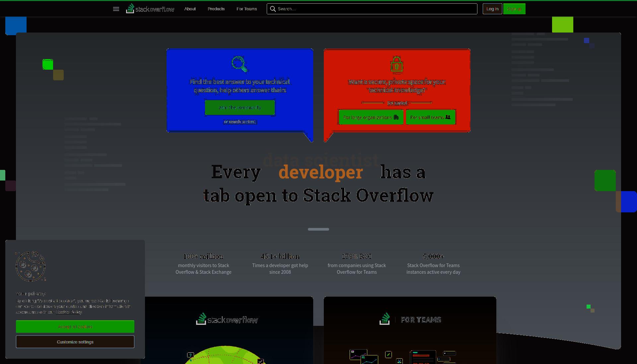
Task: Open the About menu item
Action: (190, 9)
